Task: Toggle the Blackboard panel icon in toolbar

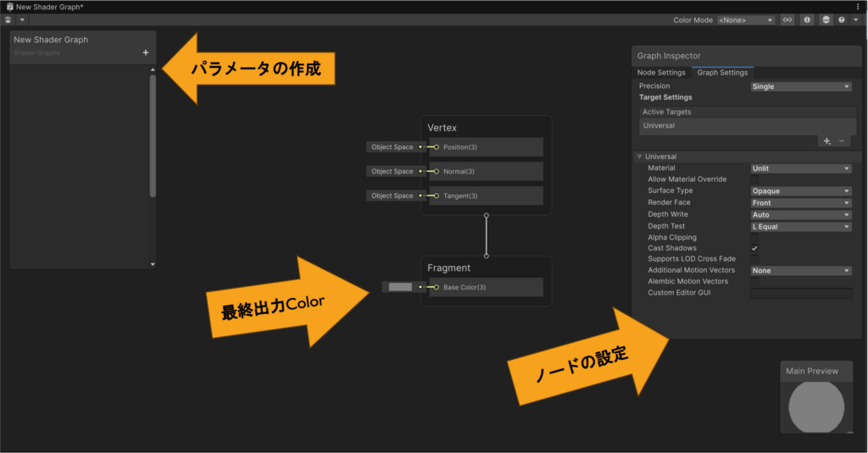Action: pos(787,19)
